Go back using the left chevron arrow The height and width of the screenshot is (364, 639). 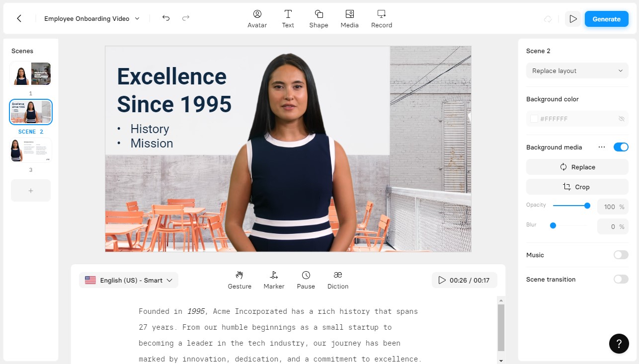(x=19, y=19)
